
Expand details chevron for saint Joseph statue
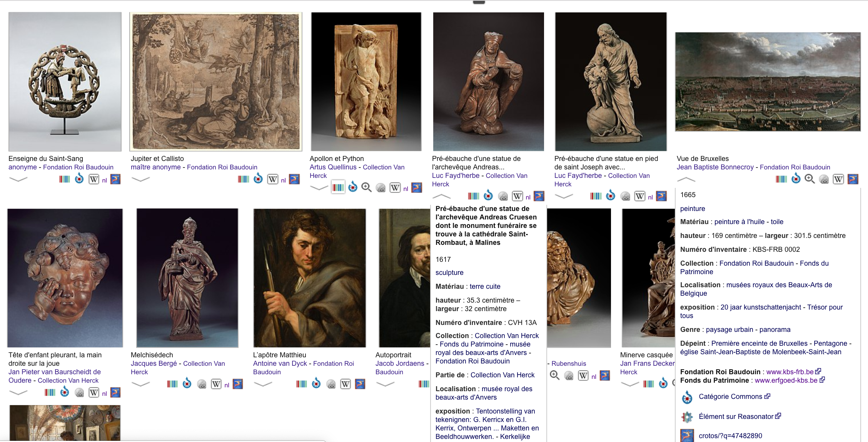click(x=564, y=196)
